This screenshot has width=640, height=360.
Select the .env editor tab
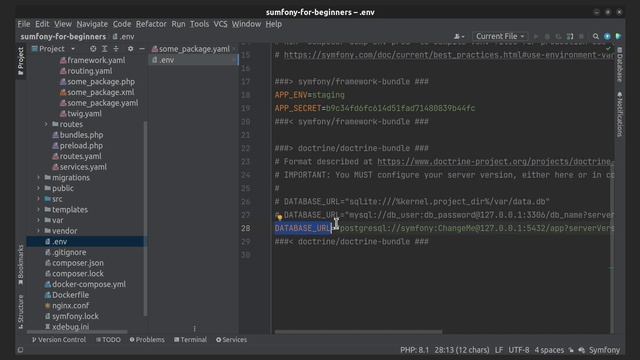193,60
